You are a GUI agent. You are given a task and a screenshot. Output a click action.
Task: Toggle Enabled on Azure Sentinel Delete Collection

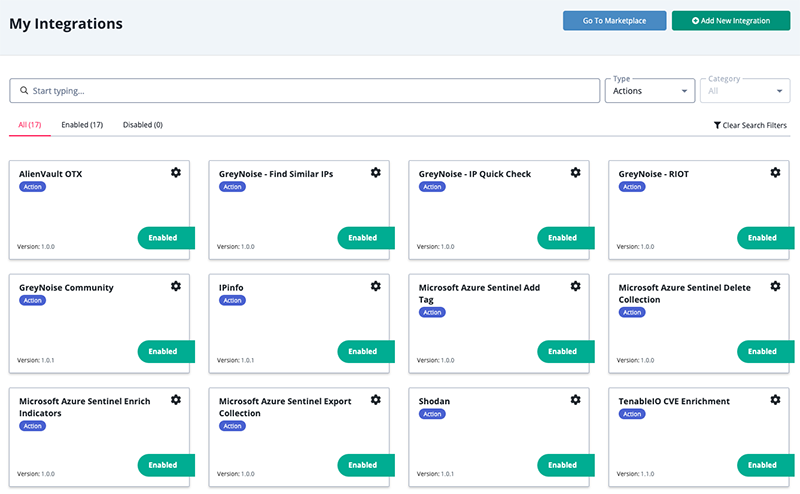click(766, 352)
